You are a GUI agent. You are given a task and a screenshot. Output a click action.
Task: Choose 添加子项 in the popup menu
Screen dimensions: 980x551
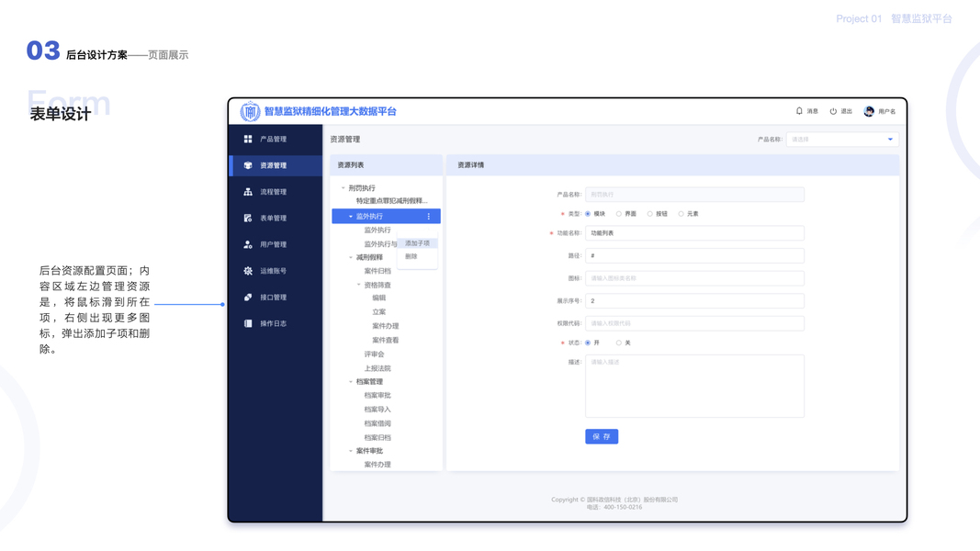(418, 243)
